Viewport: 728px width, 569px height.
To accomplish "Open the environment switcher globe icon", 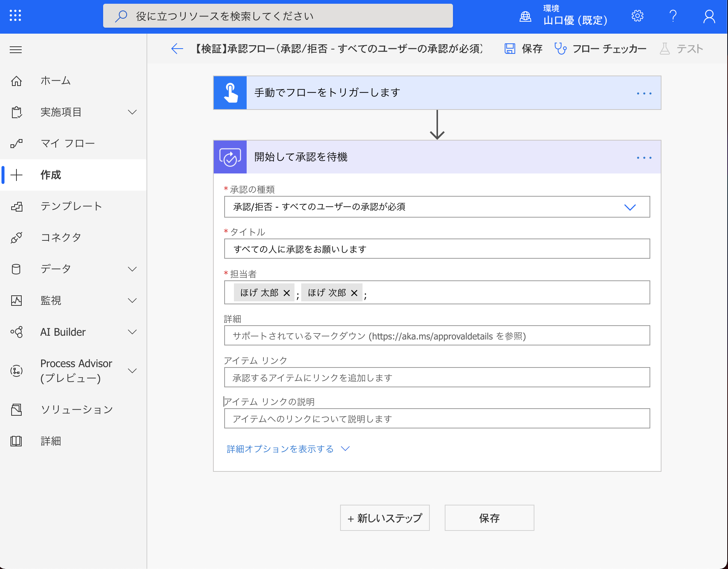I will (x=525, y=16).
